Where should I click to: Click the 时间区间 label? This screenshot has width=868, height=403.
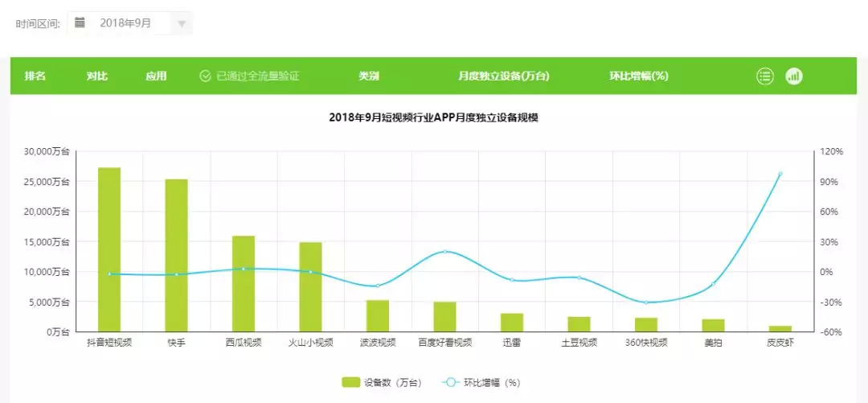[x=38, y=24]
